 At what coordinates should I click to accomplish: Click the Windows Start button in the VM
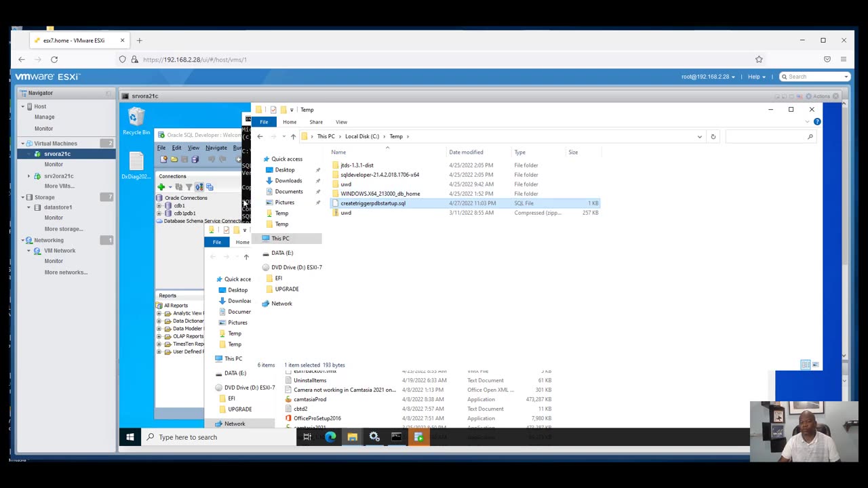pos(130,437)
